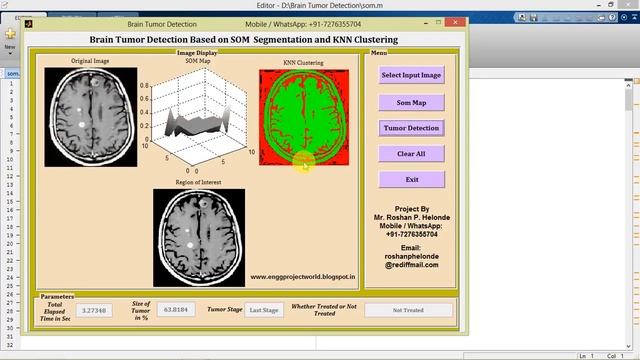
Task: Click the Save icon in Editor quick access bar
Action: tap(533, 17)
